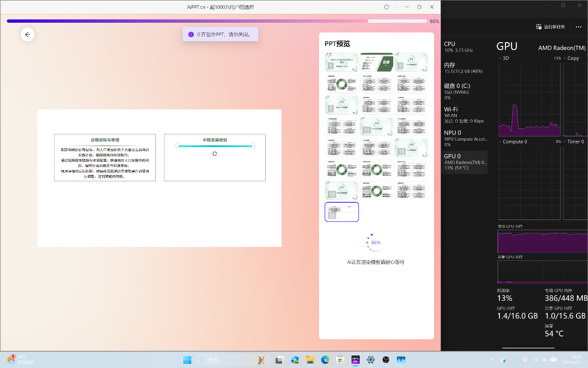Select CPU in the performance list
This screenshot has height=368, width=588.
click(x=465, y=46)
